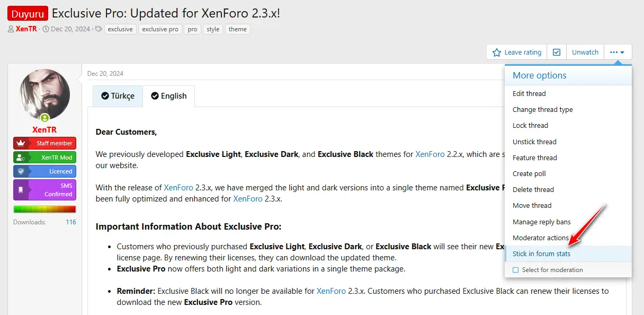This screenshot has height=315, width=644.
Task: Click the green-to-red rating gradient bar
Action: (44, 209)
